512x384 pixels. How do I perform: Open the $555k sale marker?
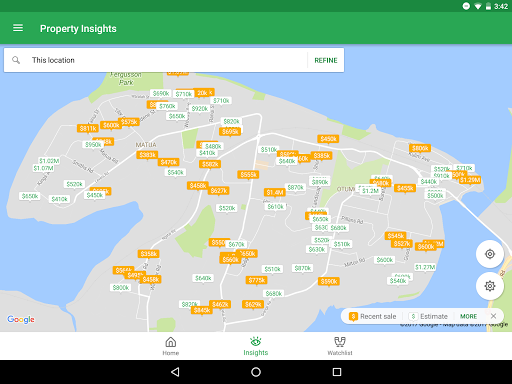click(x=248, y=175)
